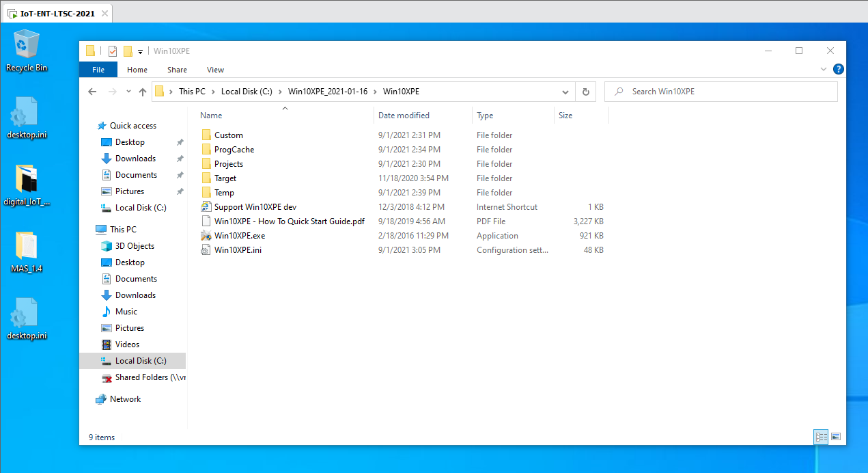
Task: Click This PC in the address breadcrumb
Action: pos(192,92)
